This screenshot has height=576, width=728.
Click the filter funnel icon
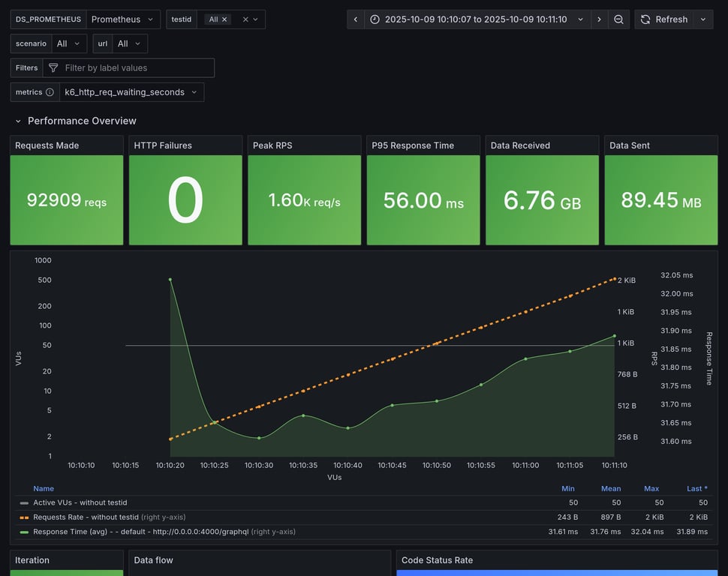point(53,67)
